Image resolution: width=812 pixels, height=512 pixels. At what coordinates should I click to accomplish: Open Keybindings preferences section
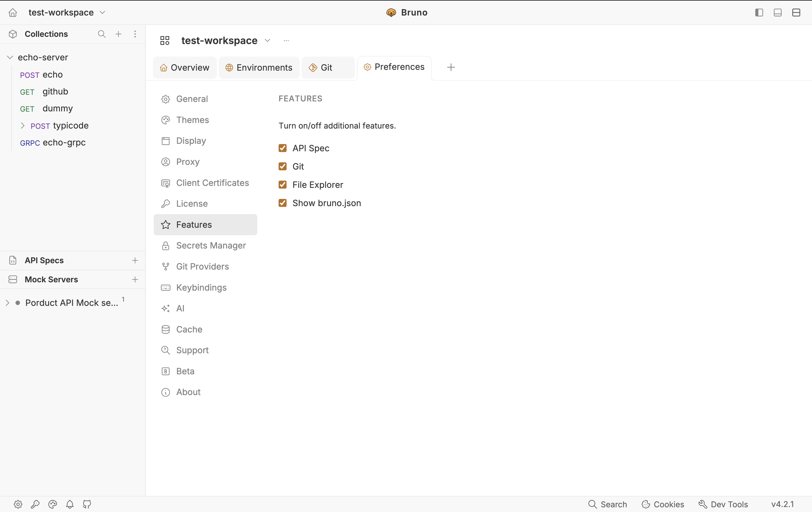205,287
